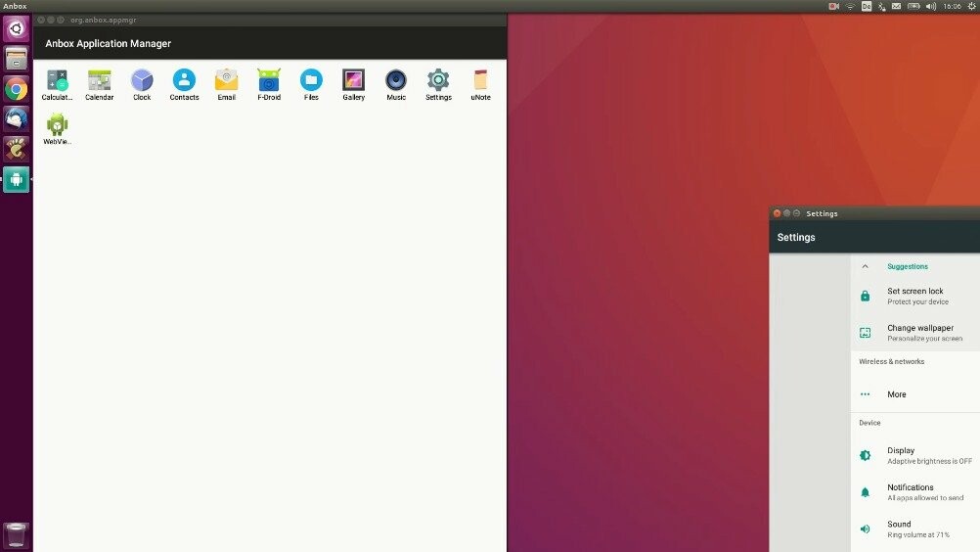Viewport: 980px width, 552px height.
Task: Open More under Wireless & networks
Action: click(x=896, y=394)
